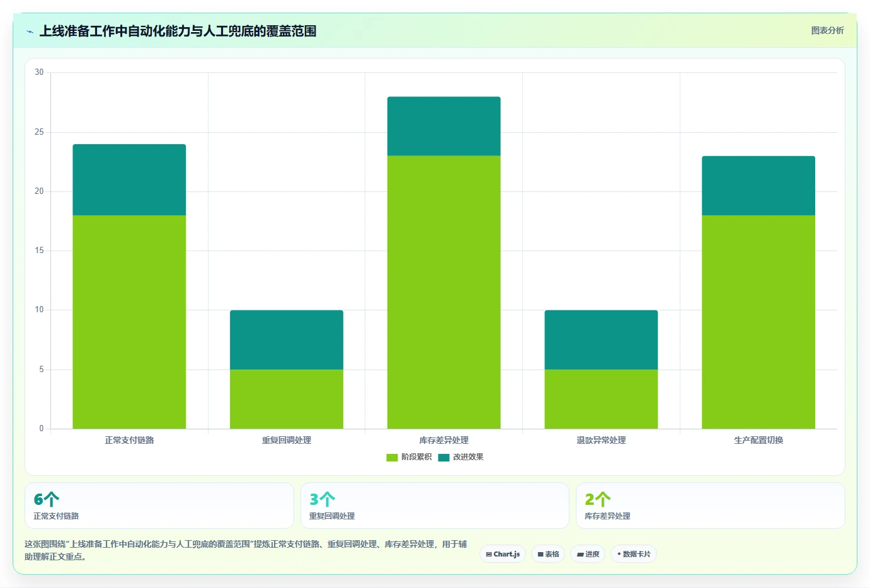This screenshot has width=870, height=588.
Task: Click the x-axis label 库存差异处理
Action: click(444, 440)
